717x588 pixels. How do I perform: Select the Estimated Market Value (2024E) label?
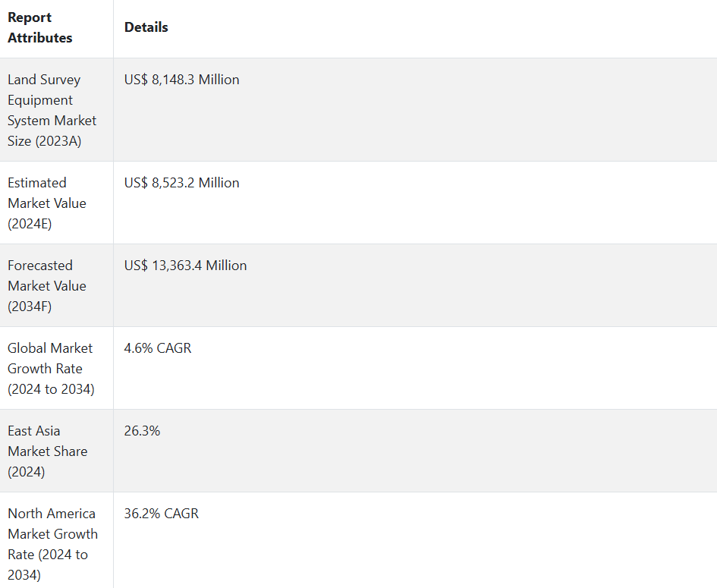47,203
